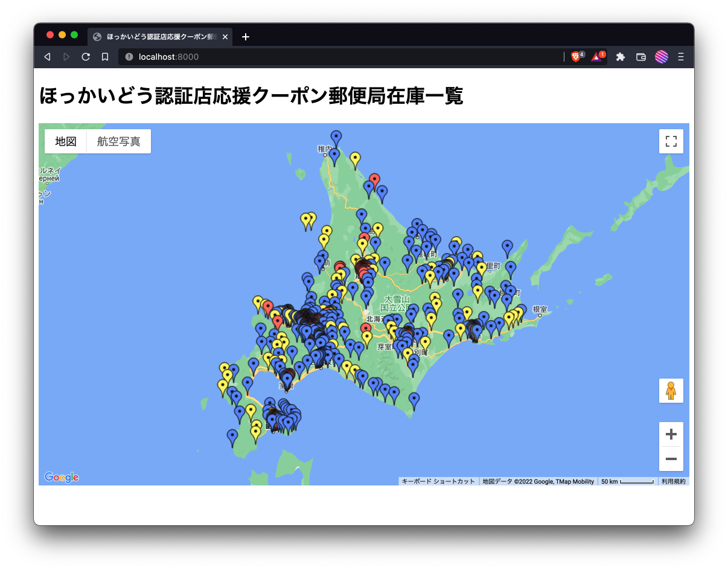Zoom out with the minus icon
The width and height of the screenshot is (728, 570).
coord(671,459)
